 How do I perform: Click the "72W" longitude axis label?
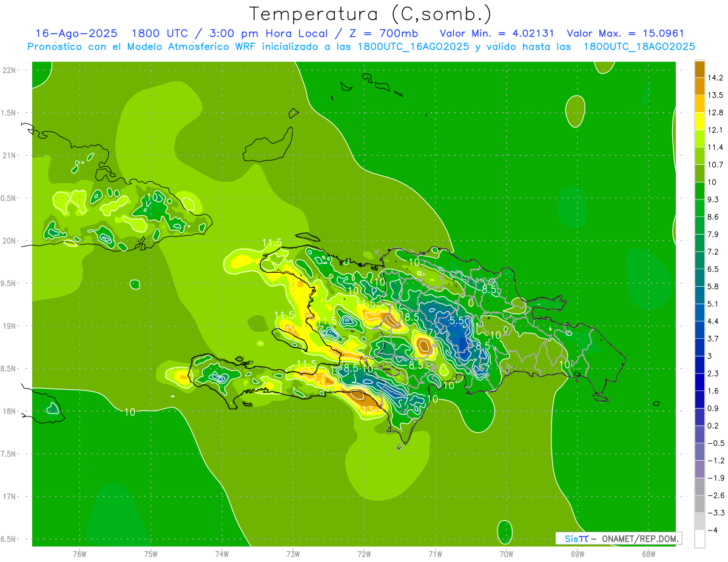tap(364, 554)
